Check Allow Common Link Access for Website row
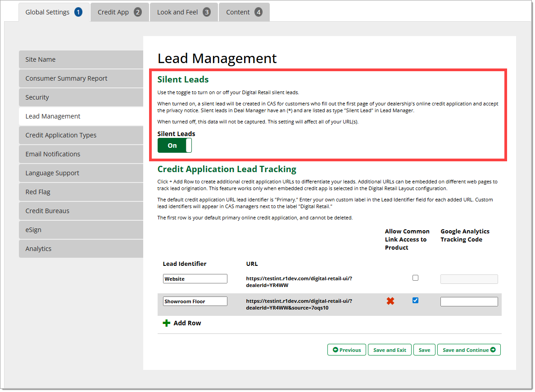Image resolution: width=535 pixels, height=392 pixels. click(x=415, y=278)
